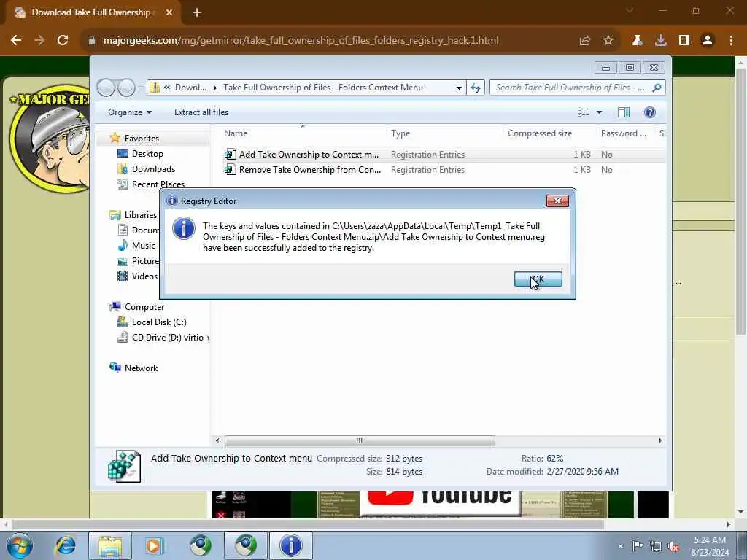Toggle Chrome side panel

point(684,41)
